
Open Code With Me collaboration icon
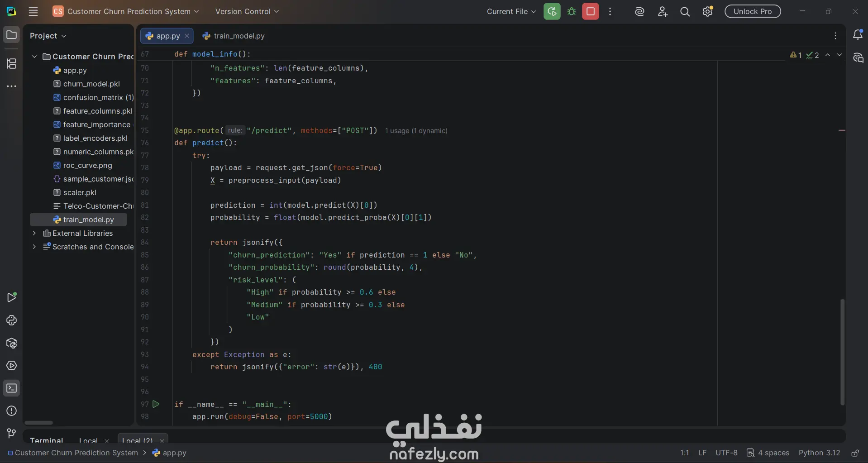(x=663, y=12)
